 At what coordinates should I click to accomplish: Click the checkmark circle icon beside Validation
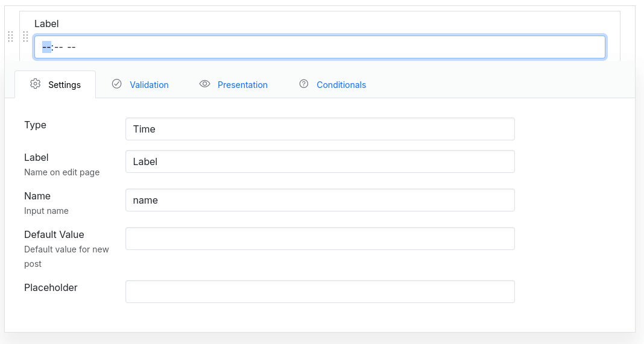pyautogui.click(x=117, y=84)
